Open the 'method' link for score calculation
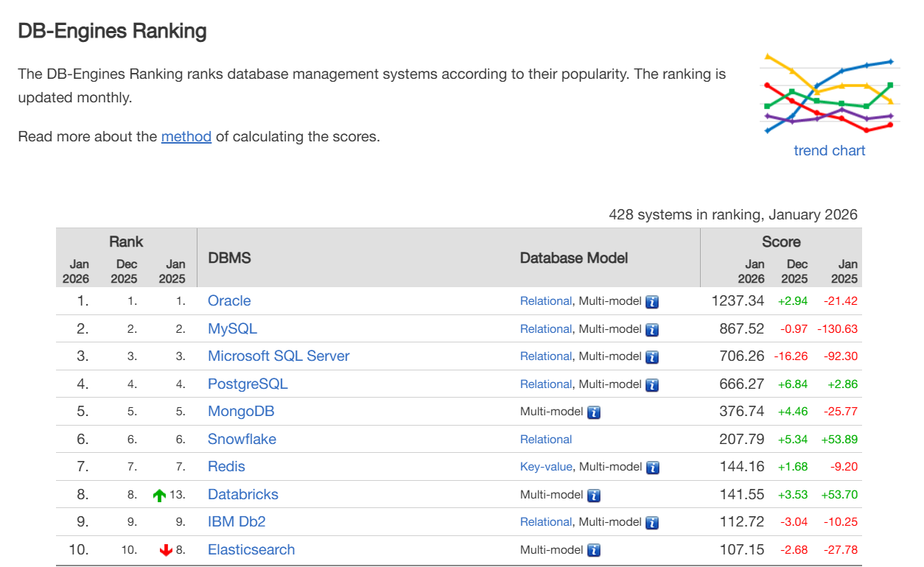The width and height of the screenshot is (924, 567). (186, 136)
